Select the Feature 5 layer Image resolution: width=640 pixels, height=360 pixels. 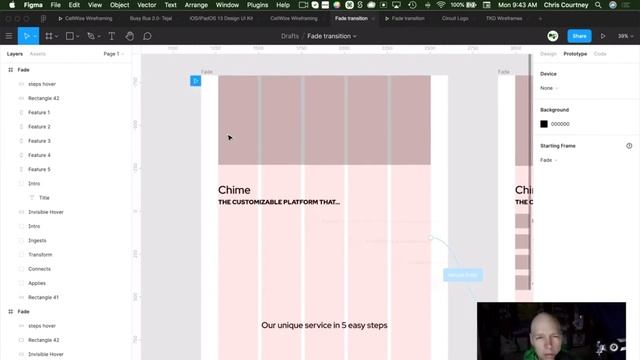(x=39, y=169)
